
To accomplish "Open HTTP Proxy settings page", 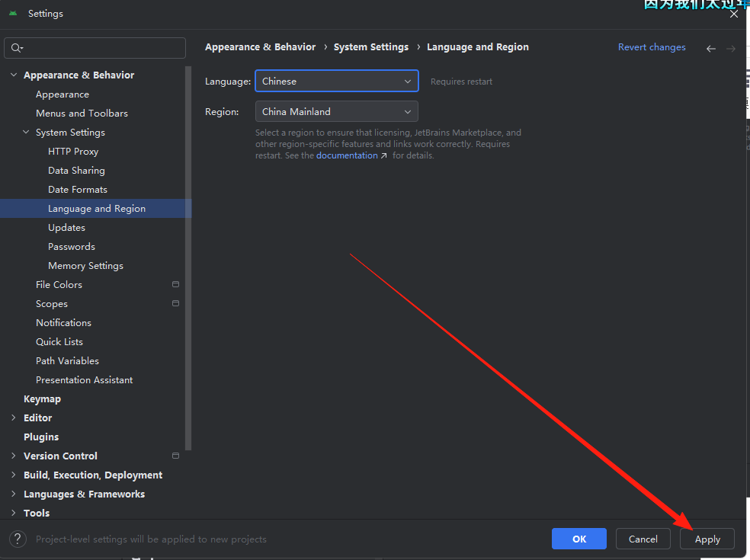I will click(x=73, y=152).
